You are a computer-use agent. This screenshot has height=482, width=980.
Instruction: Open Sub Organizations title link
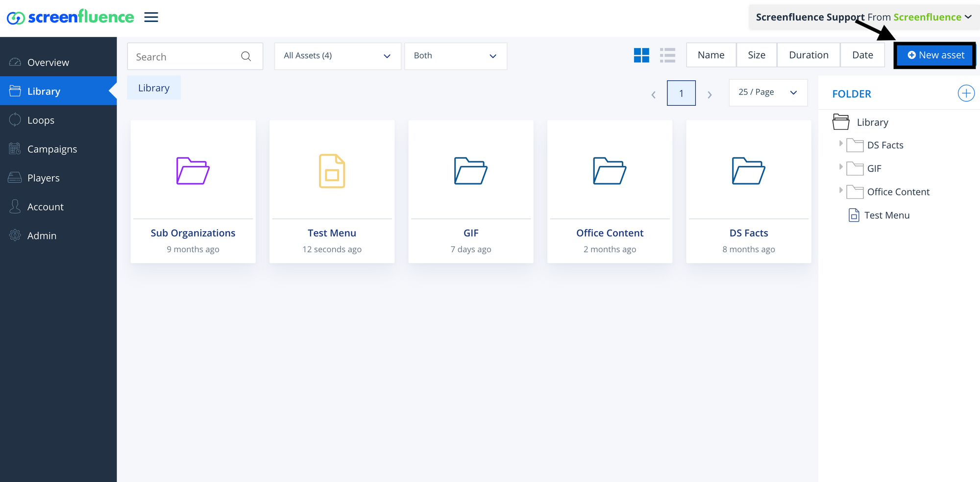click(193, 233)
